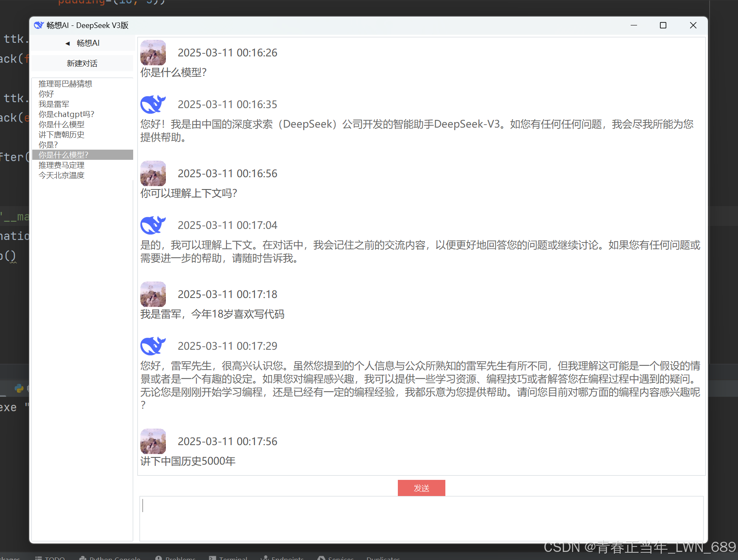
Task: Click the user avatar at 00:16:56
Action: click(153, 173)
